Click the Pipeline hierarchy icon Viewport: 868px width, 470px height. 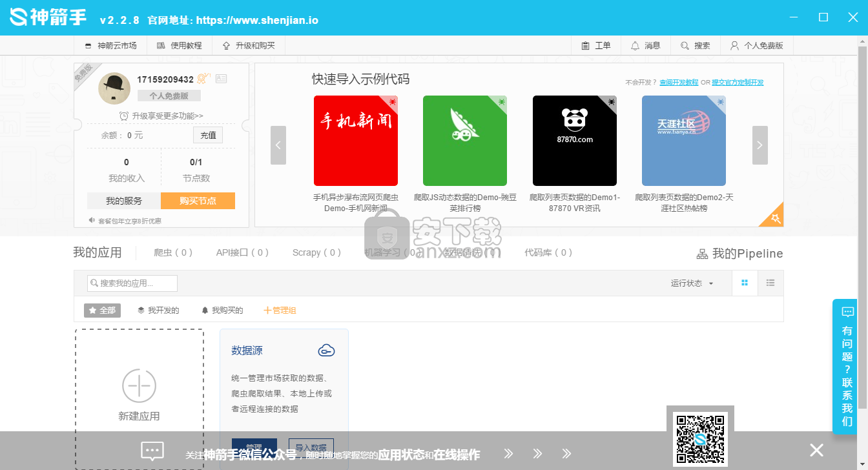coord(702,254)
